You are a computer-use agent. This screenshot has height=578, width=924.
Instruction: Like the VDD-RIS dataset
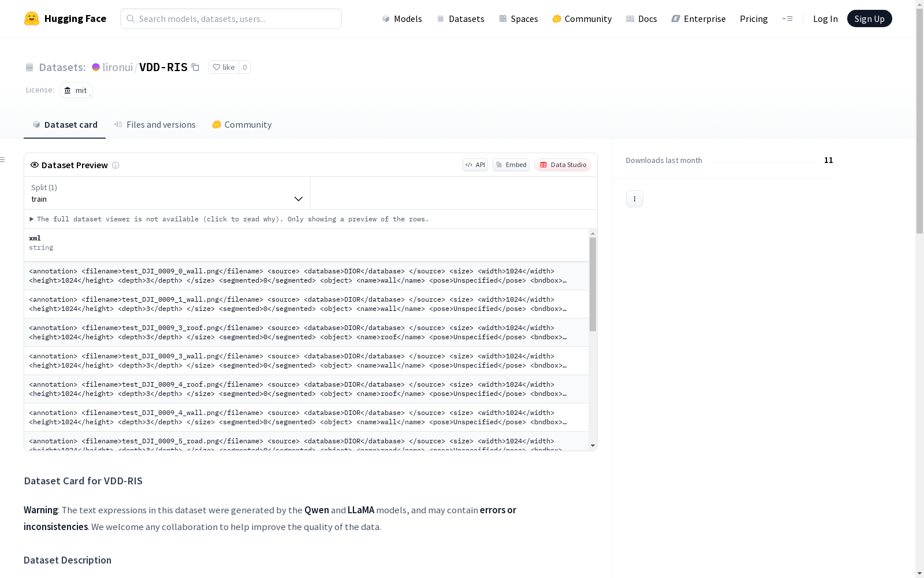pyautogui.click(x=223, y=67)
